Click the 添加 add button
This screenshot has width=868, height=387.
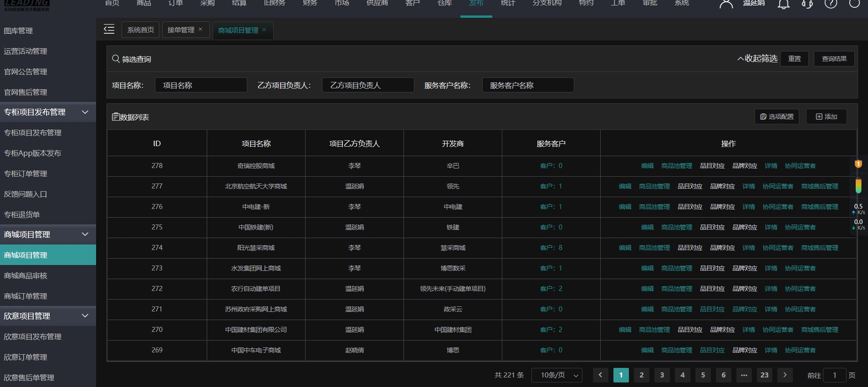pos(826,117)
